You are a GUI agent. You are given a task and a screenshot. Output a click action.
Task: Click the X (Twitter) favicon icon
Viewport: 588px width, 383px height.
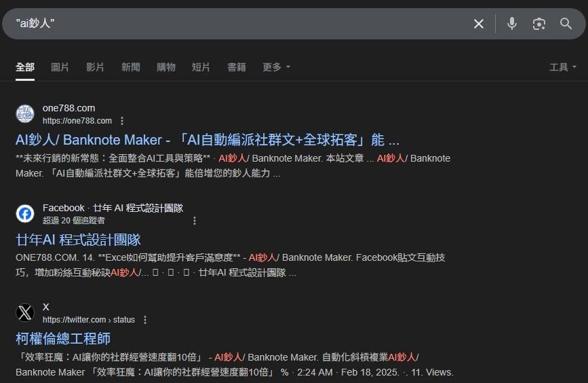pos(25,313)
